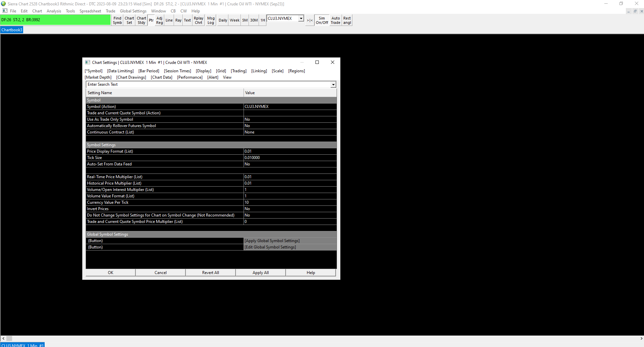Open the [Grid] settings tab
The width and height of the screenshot is (644, 347).
(x=221, y=71)
